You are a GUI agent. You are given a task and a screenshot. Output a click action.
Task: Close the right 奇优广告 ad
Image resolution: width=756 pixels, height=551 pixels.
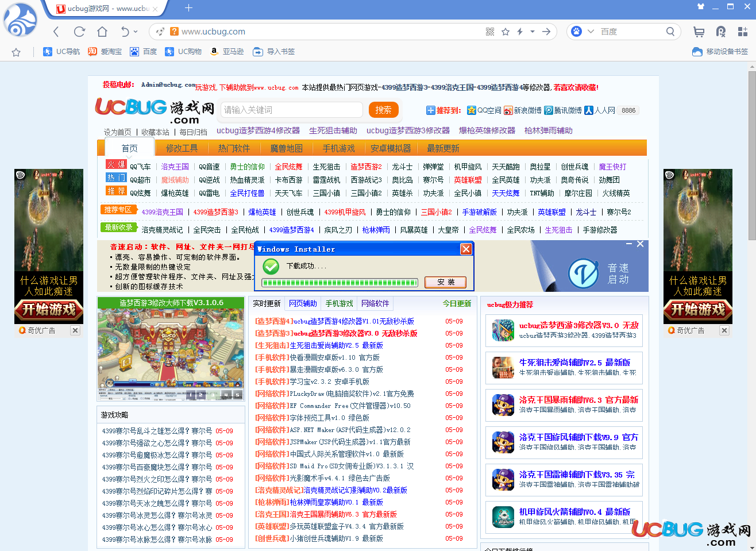point(724,330)
